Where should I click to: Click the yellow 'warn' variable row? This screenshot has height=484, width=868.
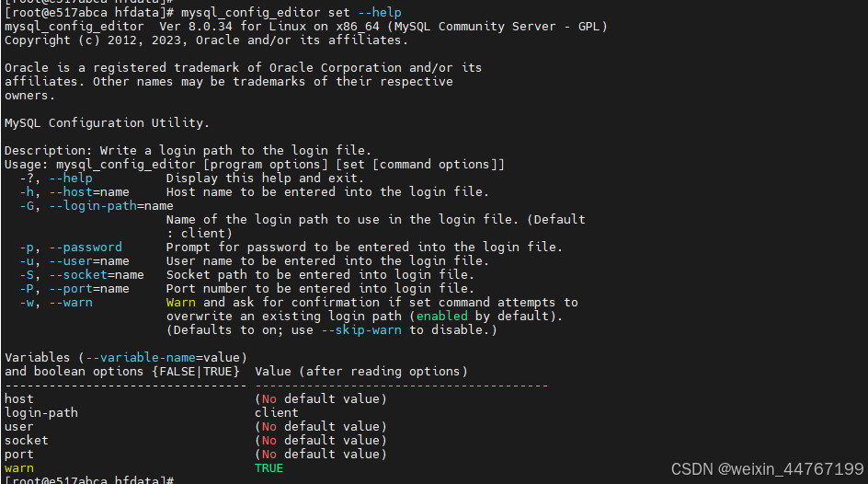18,468
